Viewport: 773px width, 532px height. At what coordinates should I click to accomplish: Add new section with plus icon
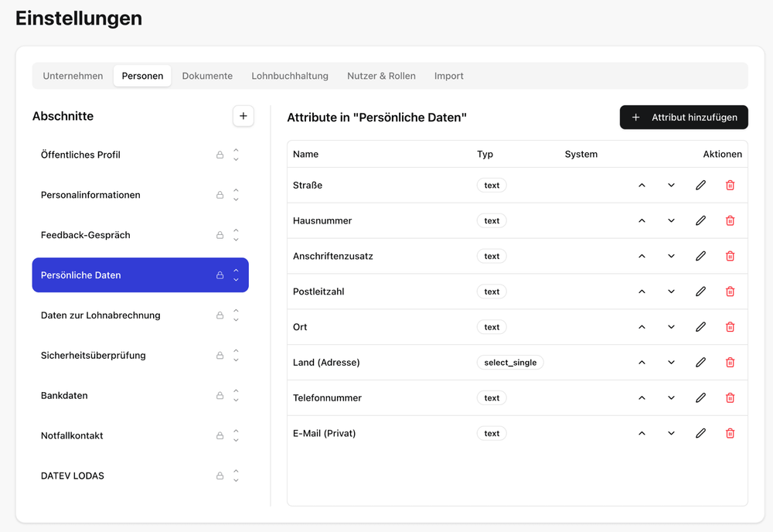[243, 116]
